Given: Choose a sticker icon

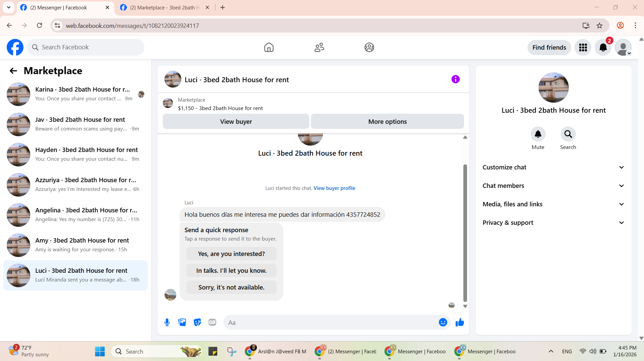Looking at the screenshot, I should pos(197,322).
